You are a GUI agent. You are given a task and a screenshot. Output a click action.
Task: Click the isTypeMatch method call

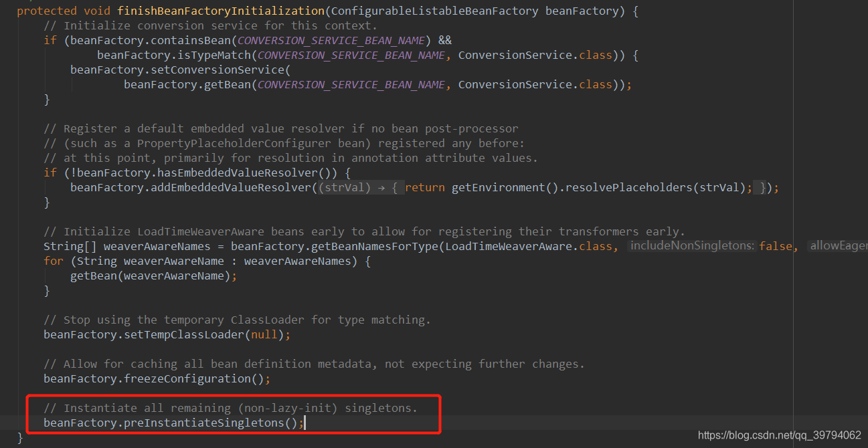214,55
